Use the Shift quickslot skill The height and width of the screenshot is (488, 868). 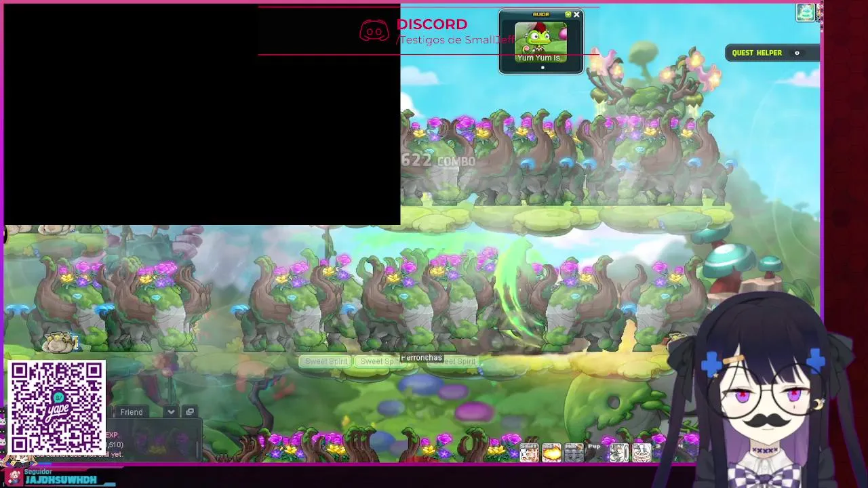click(x=529, y=453)
